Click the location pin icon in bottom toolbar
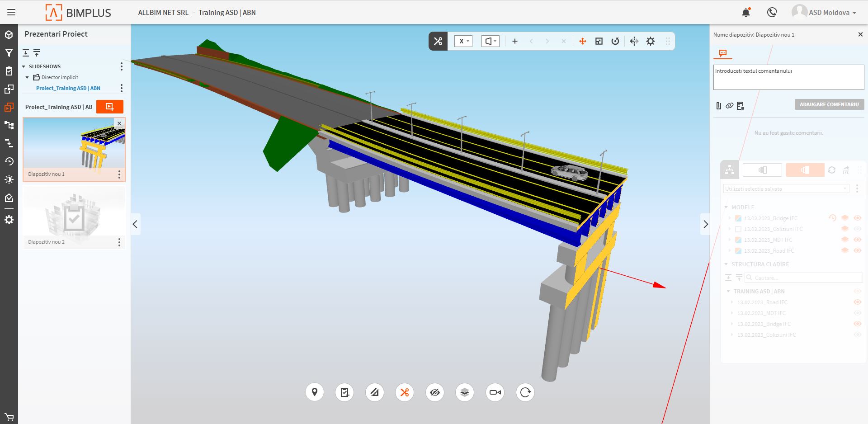The image size is (868, 424). [315, 392]
